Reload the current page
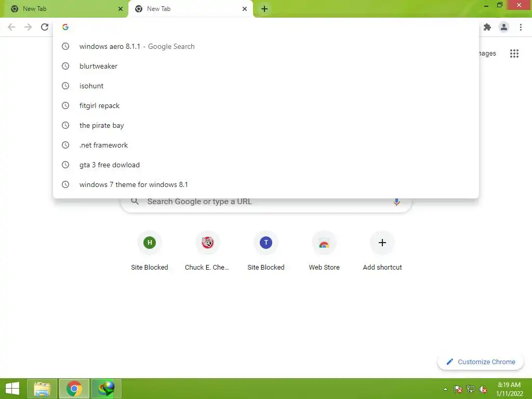Screen dimensions: 532x399 point(45,27)
